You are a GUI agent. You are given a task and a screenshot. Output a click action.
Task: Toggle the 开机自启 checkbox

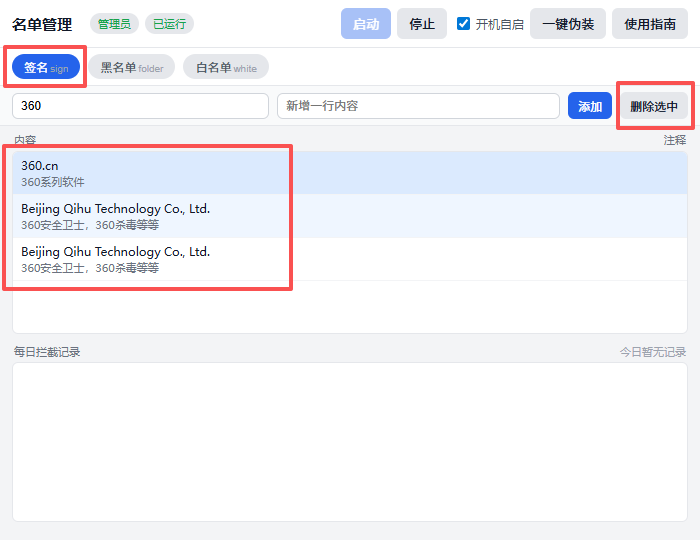coord(464,24)
